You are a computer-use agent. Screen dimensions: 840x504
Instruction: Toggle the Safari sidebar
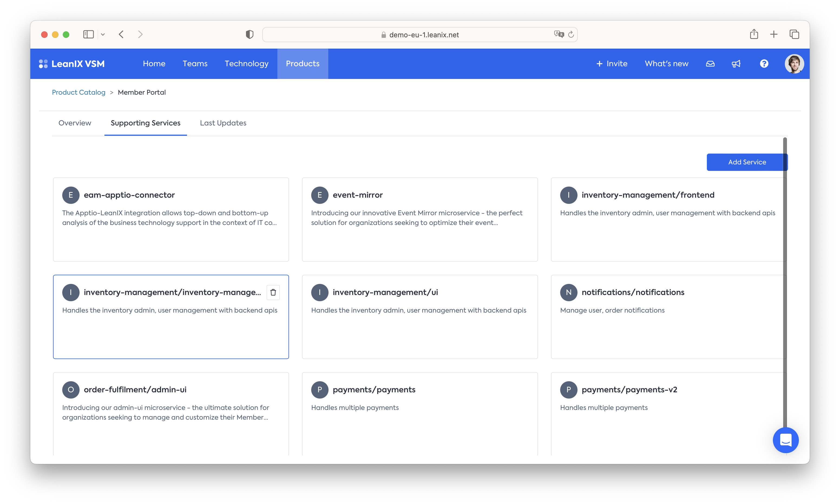[x=88, y=35]
